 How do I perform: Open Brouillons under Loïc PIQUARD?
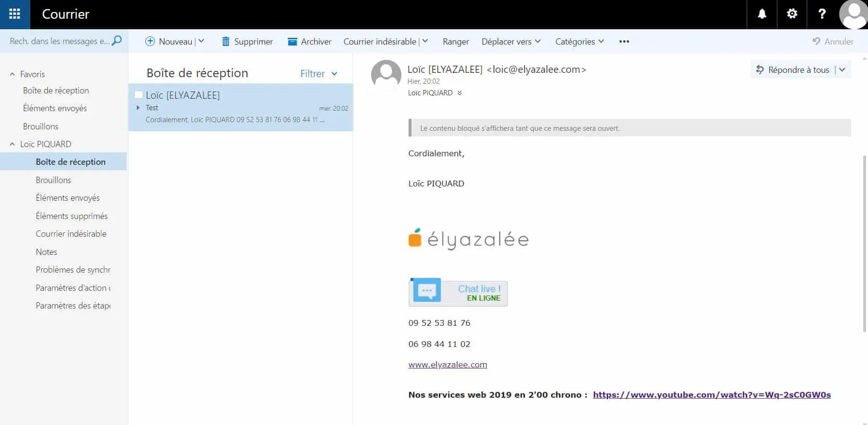pos(53,180)
